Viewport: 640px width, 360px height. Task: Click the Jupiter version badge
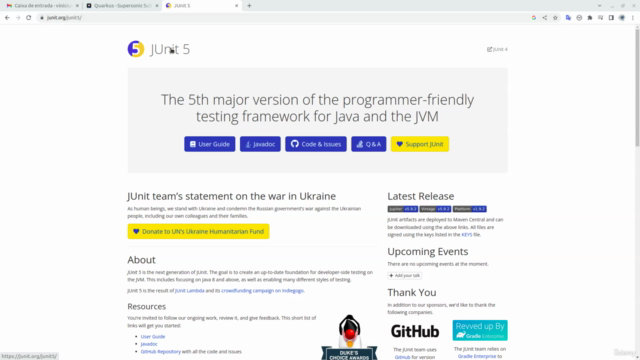coord(402,209)
